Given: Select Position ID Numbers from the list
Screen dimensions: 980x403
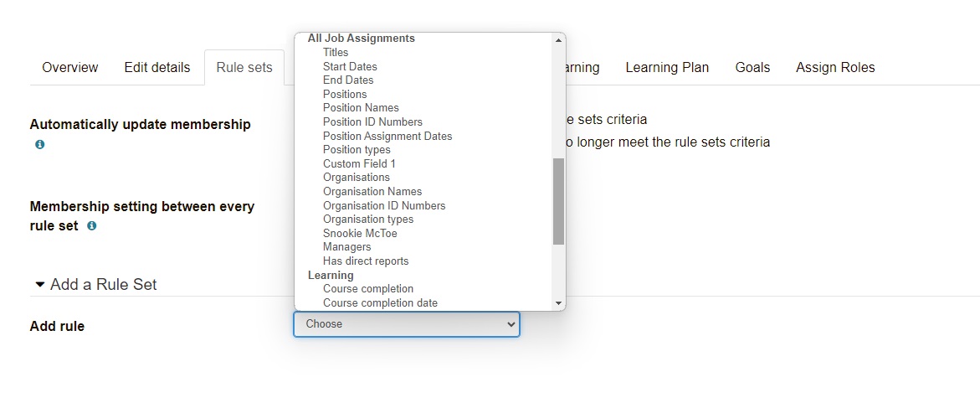Looking at the screenshot, I should tap(372, 122).
